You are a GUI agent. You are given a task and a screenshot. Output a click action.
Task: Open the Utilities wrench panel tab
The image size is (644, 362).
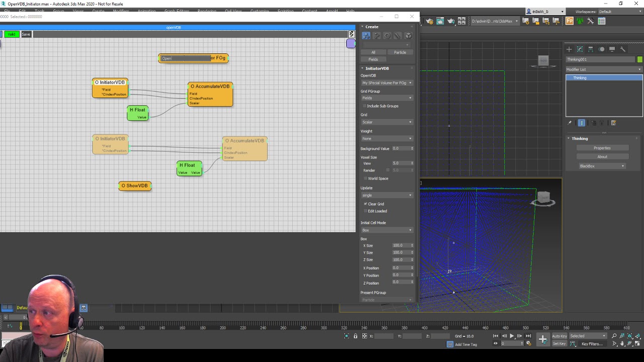tap(623, 49)
